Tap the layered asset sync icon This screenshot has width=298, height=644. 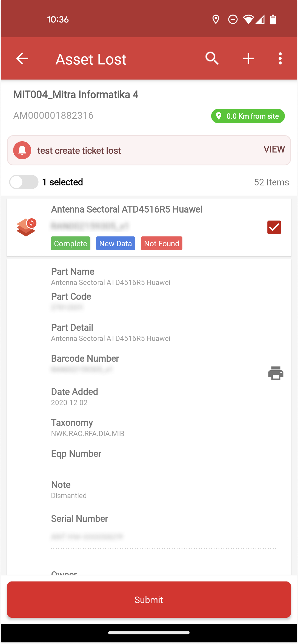pyautogui.click(x=27, y=227)
